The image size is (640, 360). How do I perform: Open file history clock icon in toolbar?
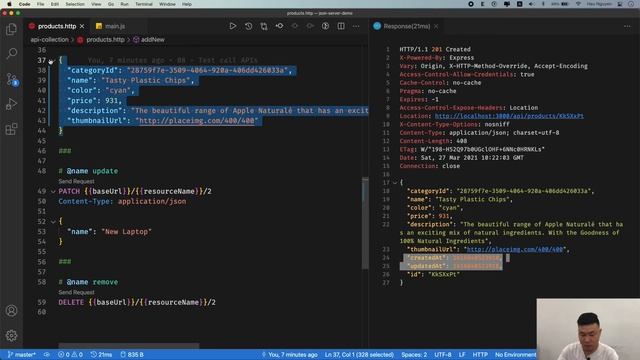248,26
